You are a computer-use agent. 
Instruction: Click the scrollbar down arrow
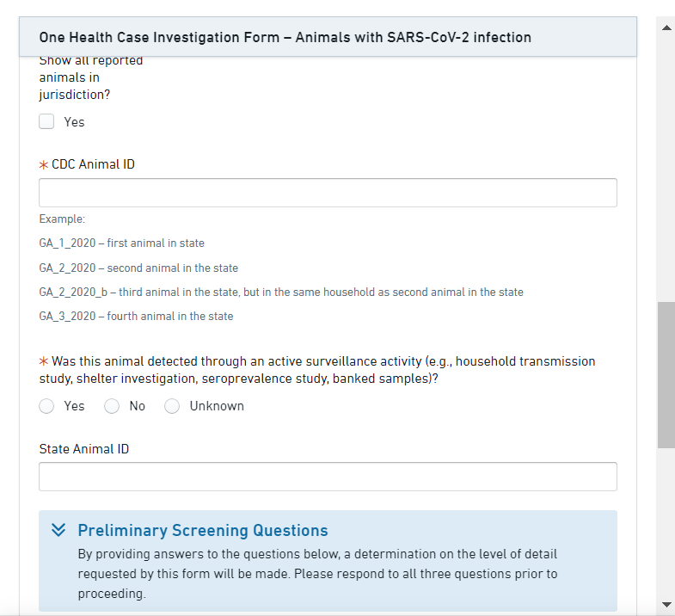point(666,604)
